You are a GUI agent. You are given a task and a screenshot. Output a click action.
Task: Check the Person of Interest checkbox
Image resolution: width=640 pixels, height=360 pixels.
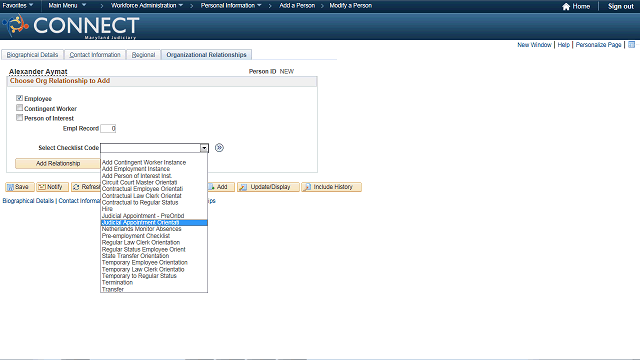pyautogui.click(x=19, y=118)
